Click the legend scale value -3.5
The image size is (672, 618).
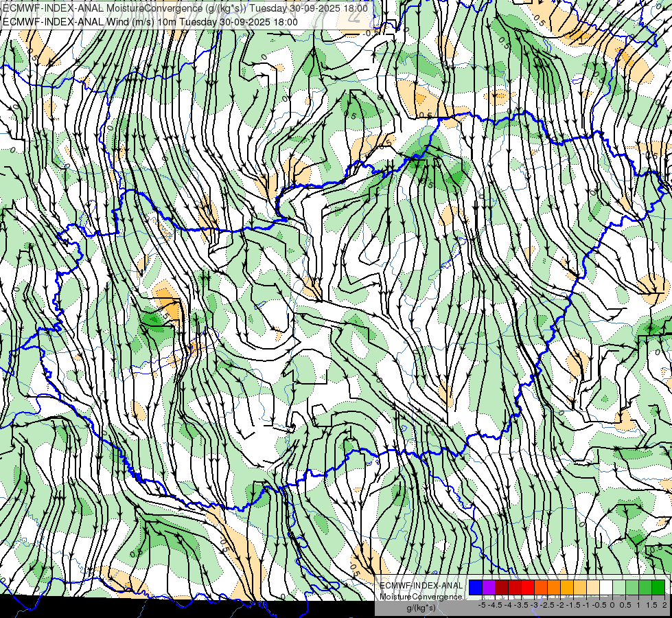521,605
